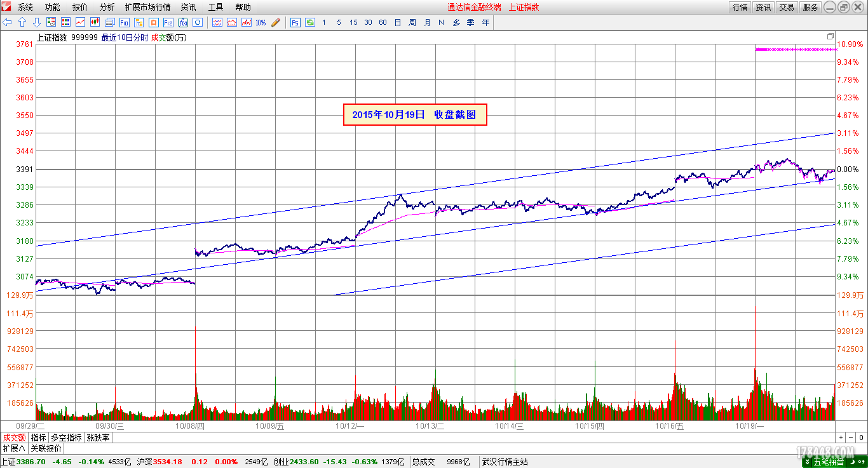Open the 系统 menu
This screenshot has width=868, height=468.
pos(25,8)
